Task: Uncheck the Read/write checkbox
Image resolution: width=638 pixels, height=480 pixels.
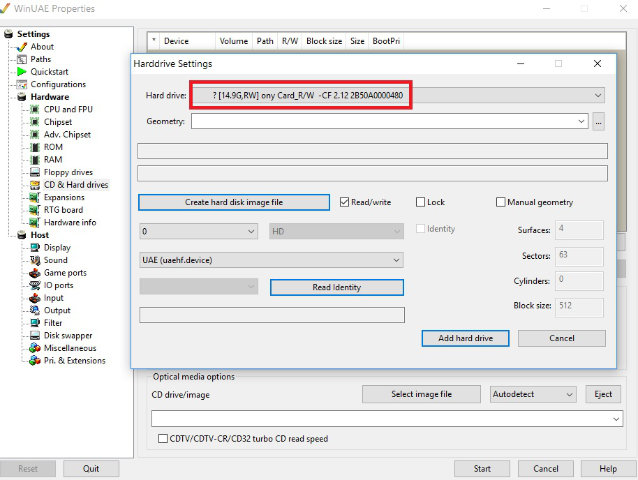Action: (x=344, y=202)
